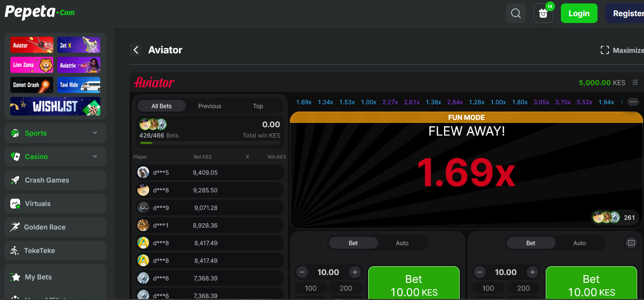
Task: Increase first bet amount with plus button
Action: pyautogui.click(x=355, y=272)
